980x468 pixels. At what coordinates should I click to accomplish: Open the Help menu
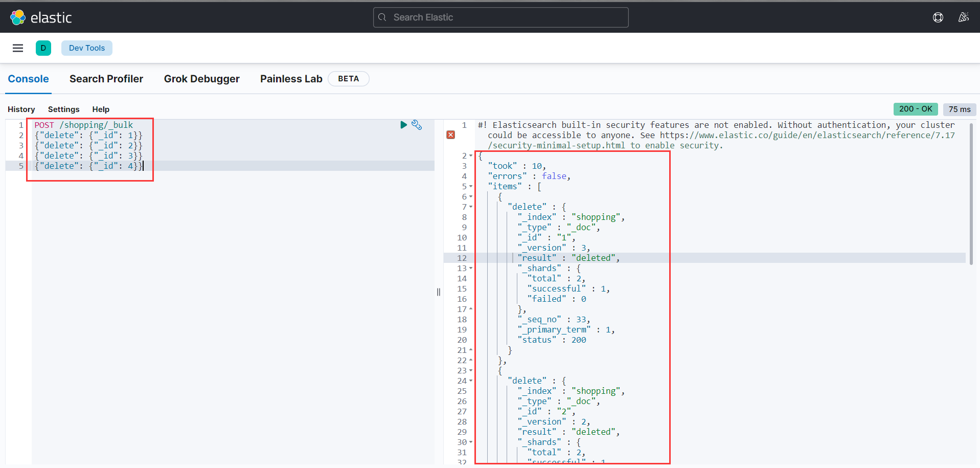[x=101, y=109]
